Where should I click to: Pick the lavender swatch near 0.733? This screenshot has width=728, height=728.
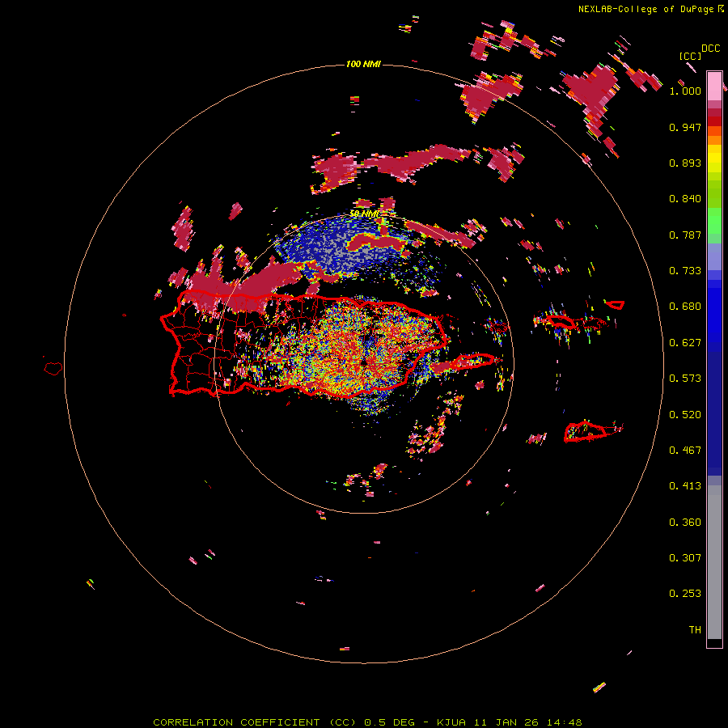[x=714, y=256]
